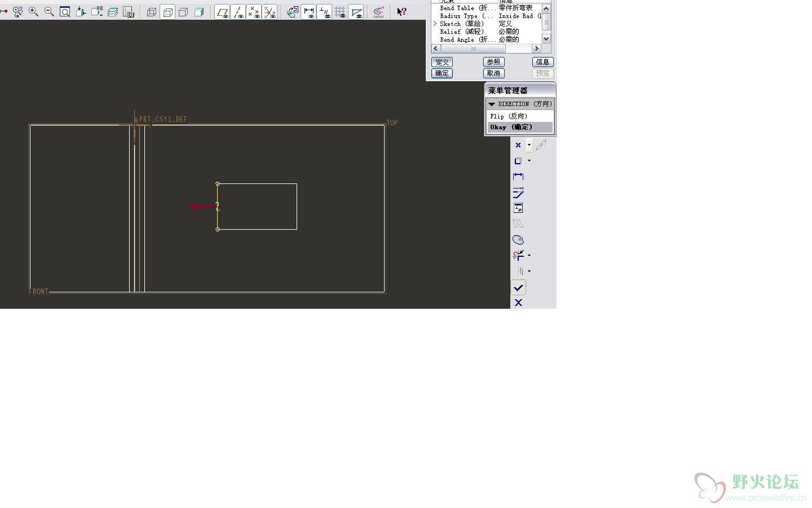The height and width of the screenshot is (508, 812).
Task: Select the Use Edge sketch tool
Action: tap(518, 161)
